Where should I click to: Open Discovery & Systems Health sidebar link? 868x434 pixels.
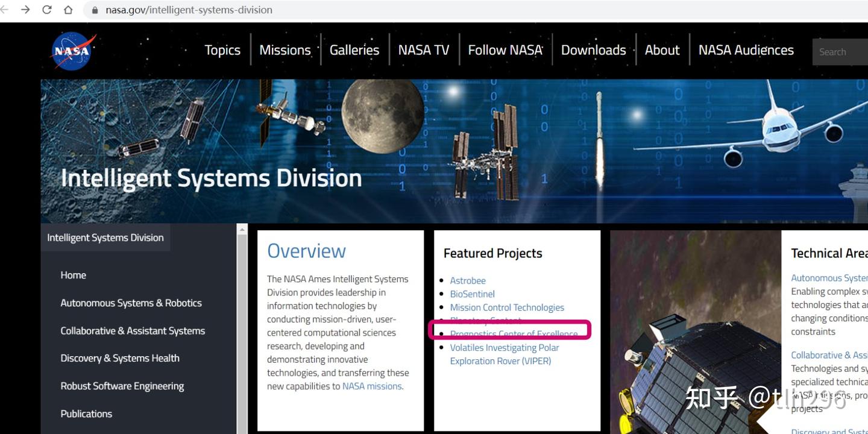(120, 358)
